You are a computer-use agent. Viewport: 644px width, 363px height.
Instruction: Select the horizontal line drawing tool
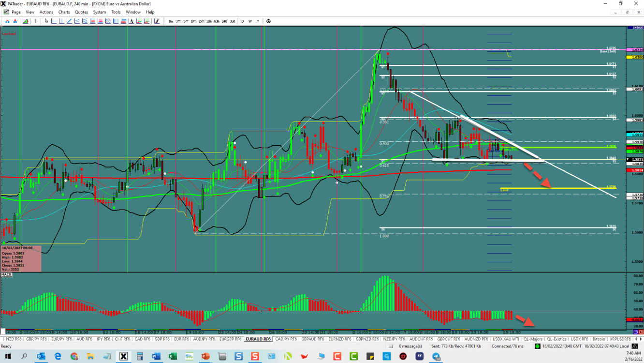tap(55, 21)
